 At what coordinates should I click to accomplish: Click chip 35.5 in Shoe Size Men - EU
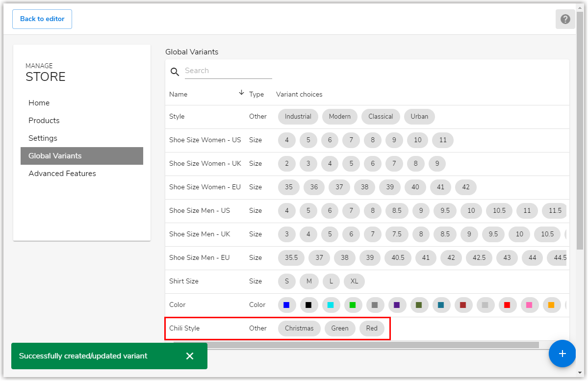coord(291,258)
